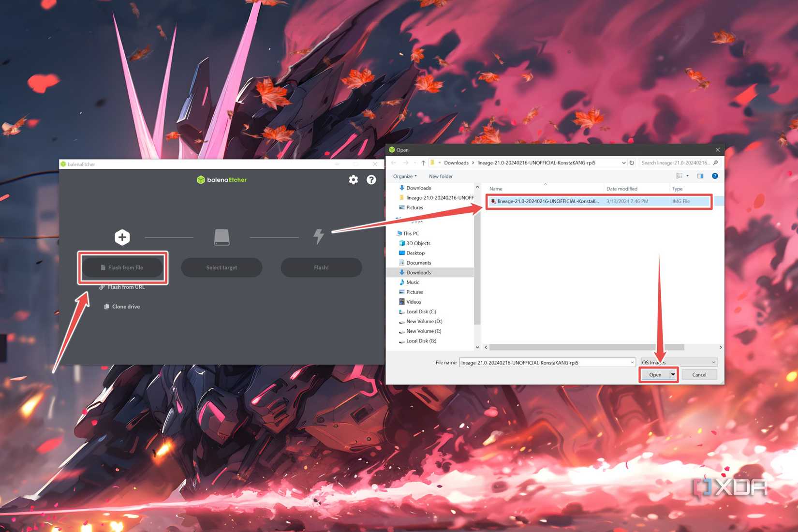Screen dimensions: 798x532
Task: Click horizontal scrollbar left arrow
Action: [486, 347]
